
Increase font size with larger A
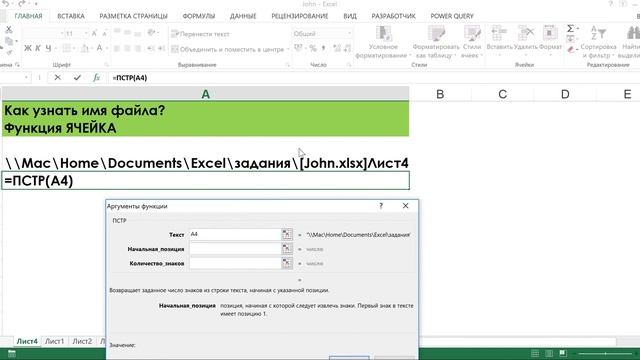pos(94,33)
